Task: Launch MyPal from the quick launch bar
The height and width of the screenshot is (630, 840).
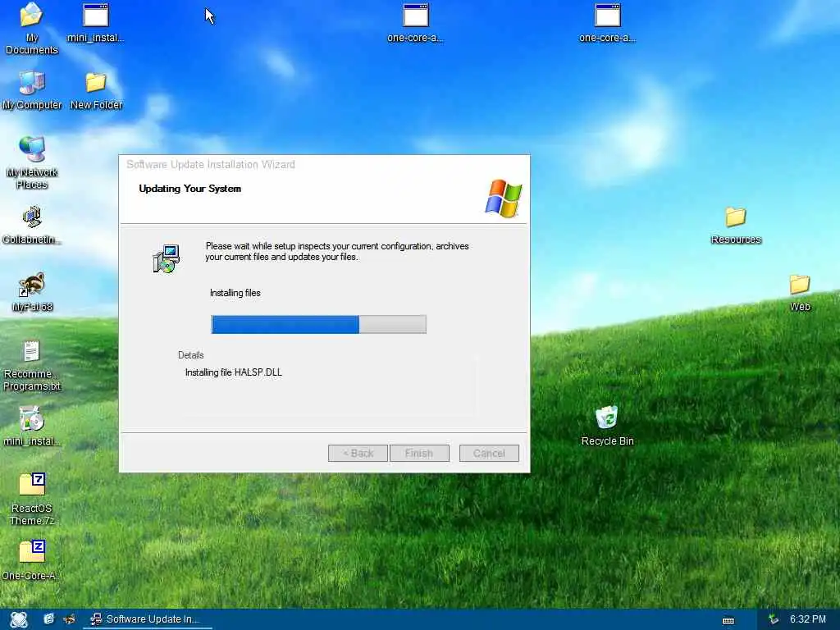Action: (69, 619)
